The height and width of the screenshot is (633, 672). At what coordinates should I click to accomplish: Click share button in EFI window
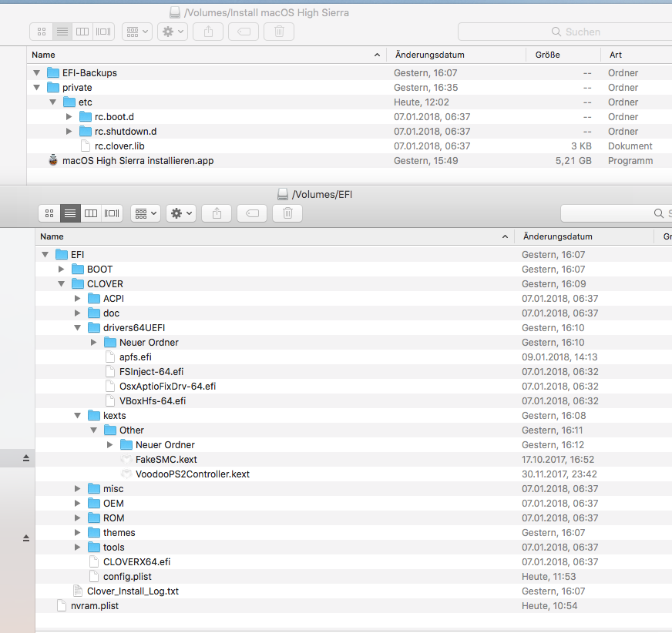tap(217, 213)
